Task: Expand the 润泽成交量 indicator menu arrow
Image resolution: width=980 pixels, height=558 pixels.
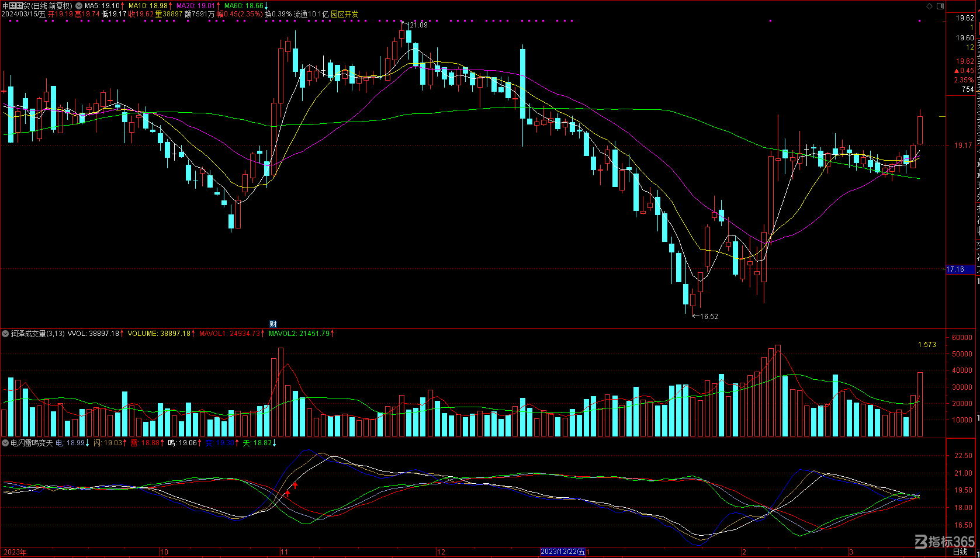Action: pos(5,334)
